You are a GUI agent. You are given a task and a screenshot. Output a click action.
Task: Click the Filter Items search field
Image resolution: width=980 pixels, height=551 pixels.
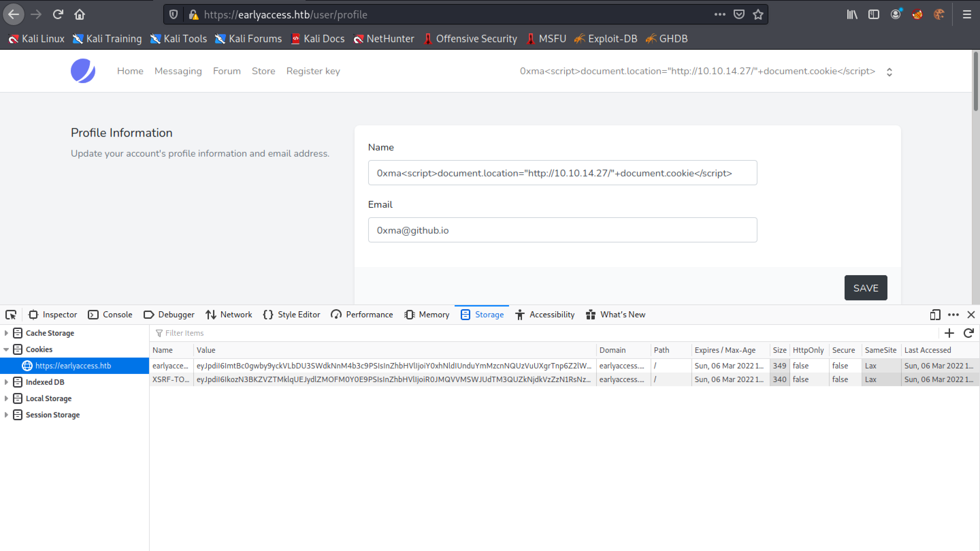tap(544, 333)
